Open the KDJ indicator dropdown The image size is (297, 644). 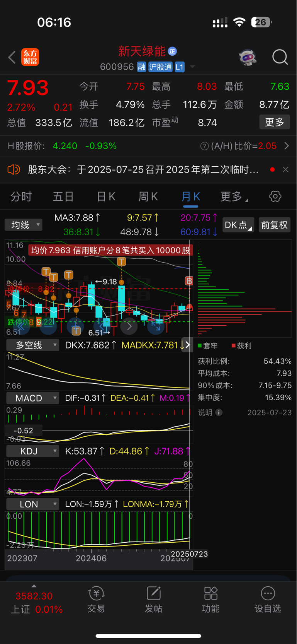pos(32,451)
